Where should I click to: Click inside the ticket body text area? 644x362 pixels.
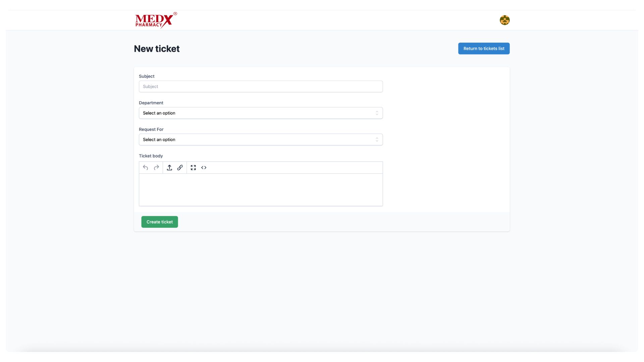click(x=261, y=190)
